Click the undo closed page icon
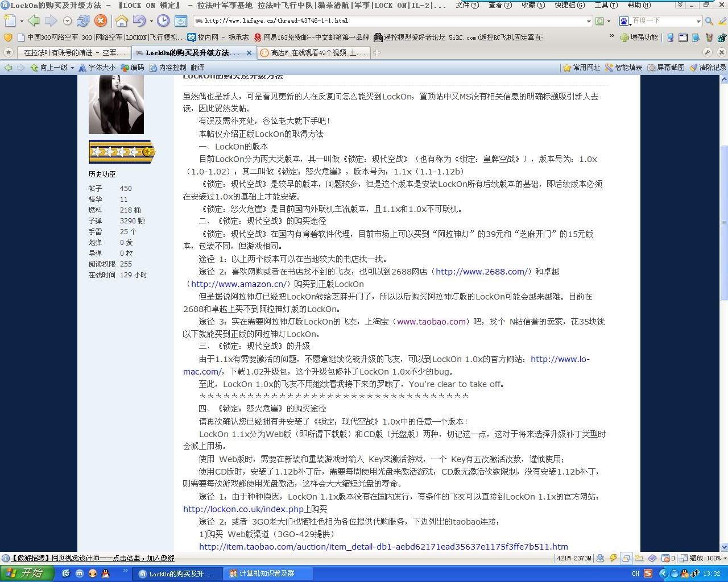This screenshot has width=728, height=582. click(139, 21)
